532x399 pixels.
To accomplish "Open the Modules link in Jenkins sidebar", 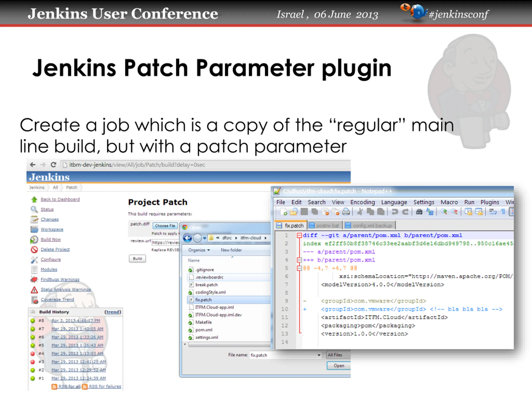I will pos(49,270).
